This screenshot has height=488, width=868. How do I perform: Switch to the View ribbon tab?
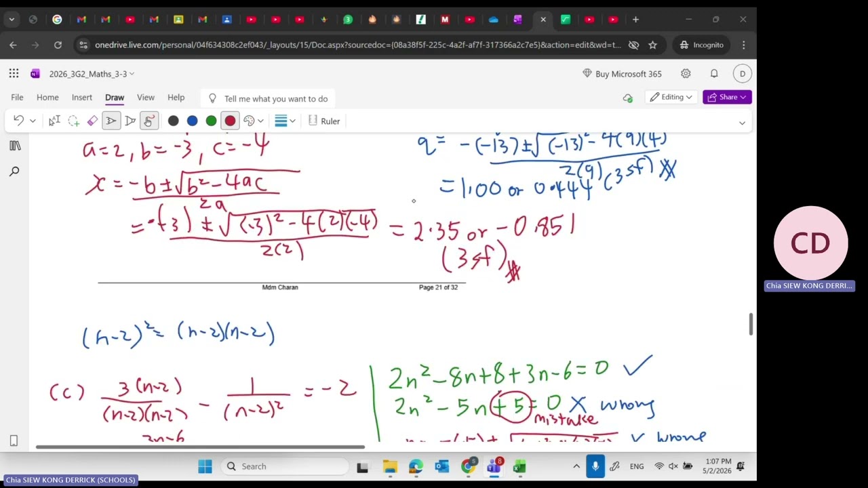coord(146,98)
